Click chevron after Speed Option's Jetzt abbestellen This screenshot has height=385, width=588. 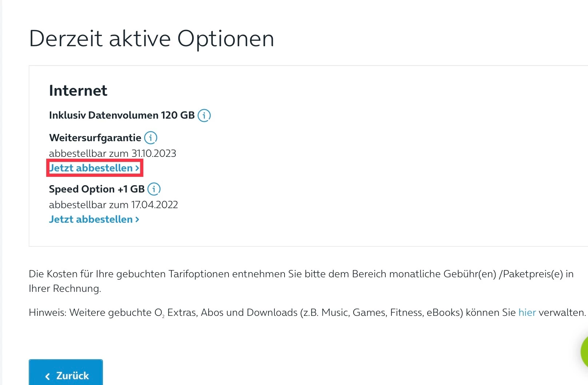(x=137, y=219)
